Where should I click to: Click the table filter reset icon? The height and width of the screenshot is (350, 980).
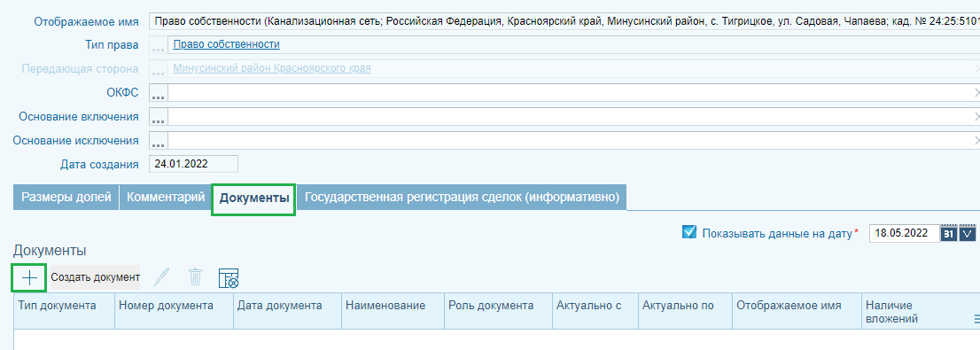(229, 277)
